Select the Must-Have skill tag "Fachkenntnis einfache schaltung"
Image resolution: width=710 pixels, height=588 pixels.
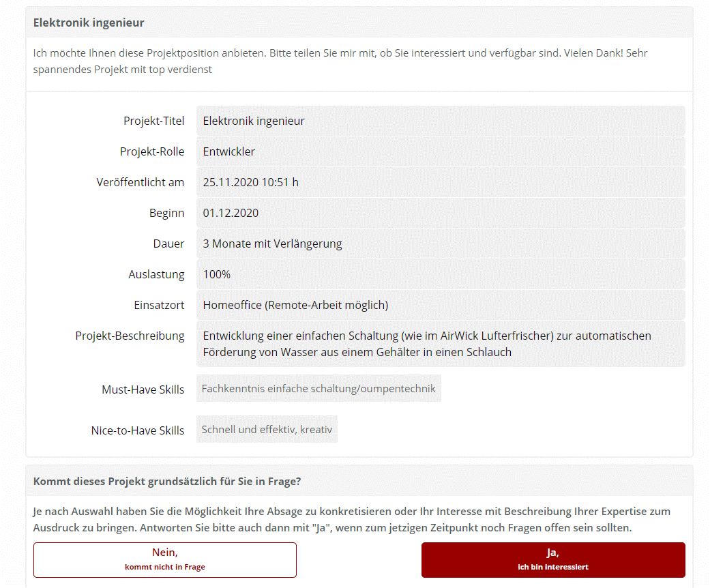pyautogui.click(x=319, y=388)
